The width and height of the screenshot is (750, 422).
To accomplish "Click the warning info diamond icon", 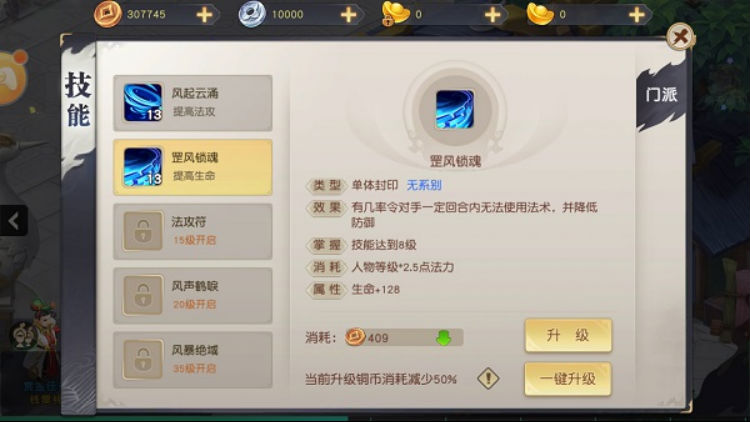I will point(488,379).
